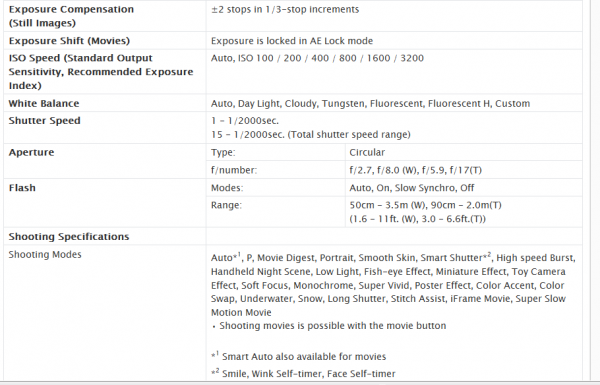This screenshot has width=600, height=385.
Task: Click the Shooting Modes label
Action: pos(45,254)
